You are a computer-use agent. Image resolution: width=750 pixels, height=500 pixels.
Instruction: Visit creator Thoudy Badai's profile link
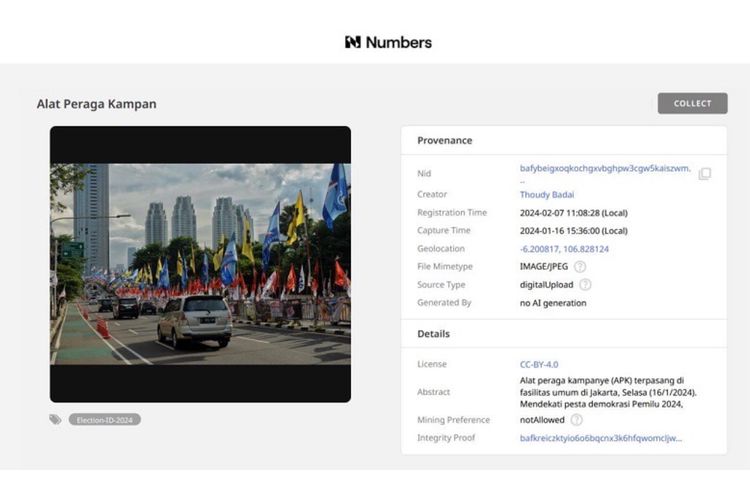click(x=547, y=195)
